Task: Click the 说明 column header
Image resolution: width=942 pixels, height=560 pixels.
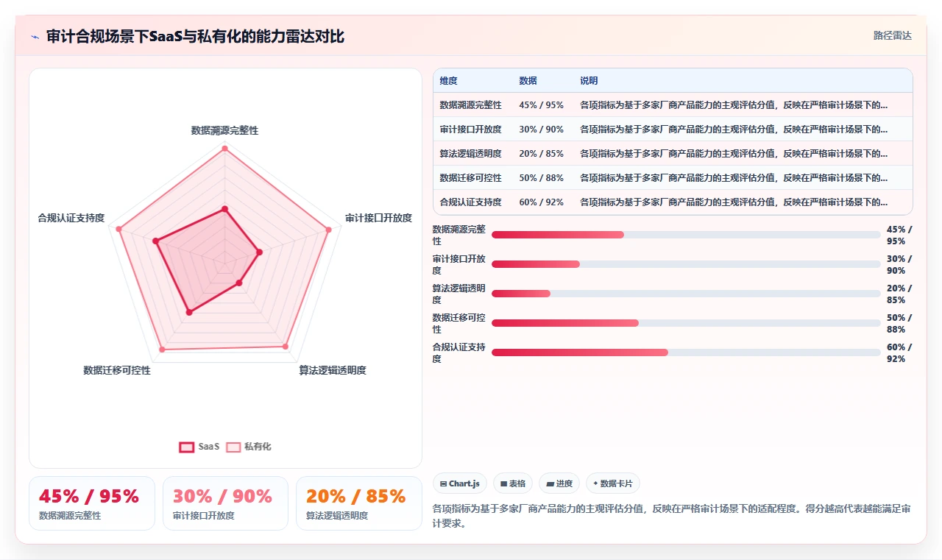Action: (x=589, y=81)
